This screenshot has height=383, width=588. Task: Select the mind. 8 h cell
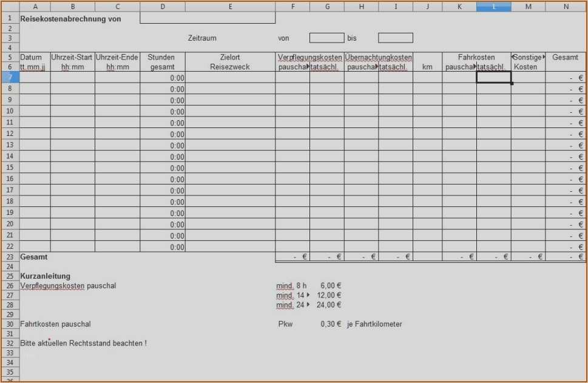coord(291,285)
